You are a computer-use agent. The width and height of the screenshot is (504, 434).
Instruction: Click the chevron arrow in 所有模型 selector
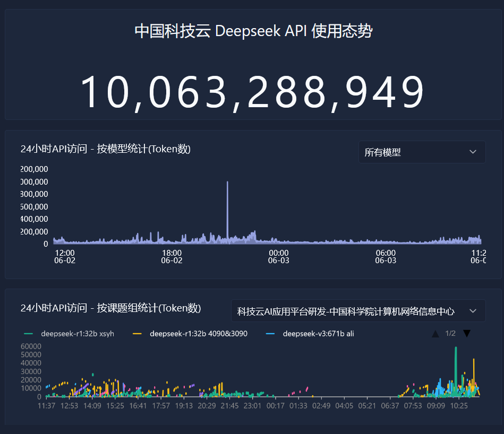473,152
